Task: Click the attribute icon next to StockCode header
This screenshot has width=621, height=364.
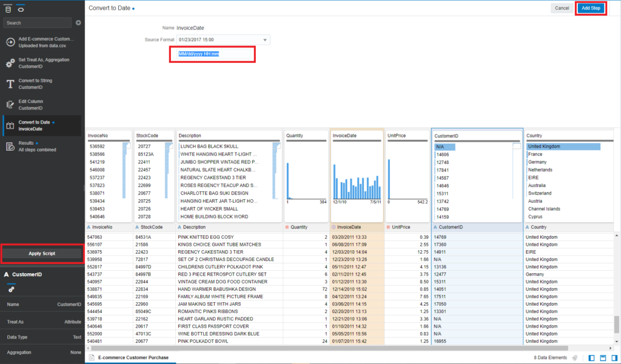Action: point(137,228)
